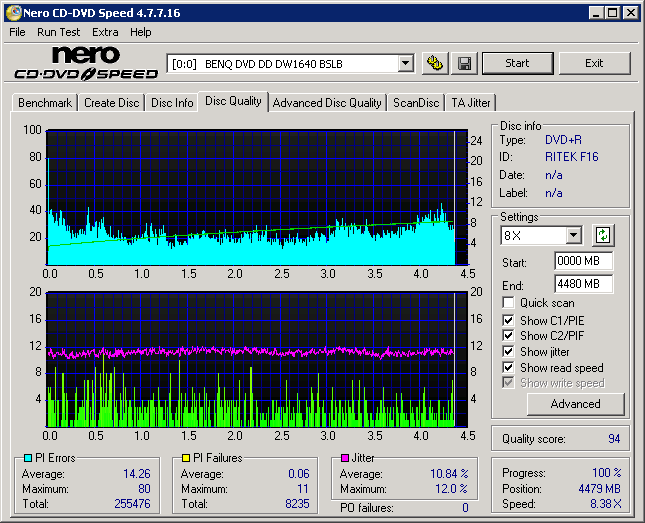Image resolution: width=645 pixels, height=523 pixels.
Task: Toggle the Show C1/PIE checkbox
Action: (x=509, y=320)
